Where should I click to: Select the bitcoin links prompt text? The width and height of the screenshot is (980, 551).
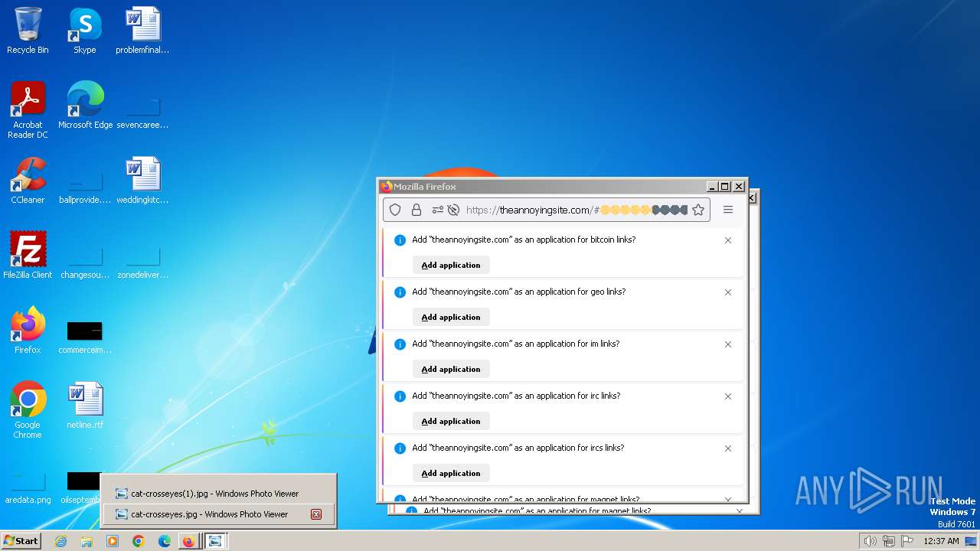(524, 240)
